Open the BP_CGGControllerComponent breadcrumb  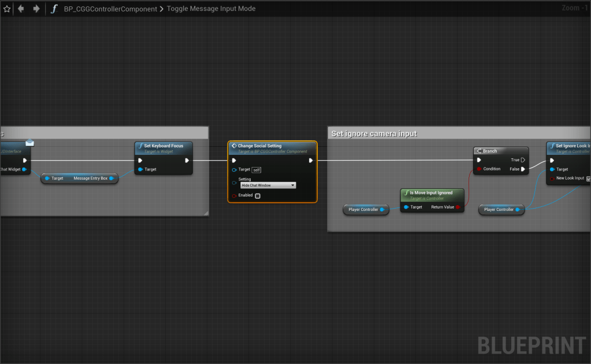[110, 9]
